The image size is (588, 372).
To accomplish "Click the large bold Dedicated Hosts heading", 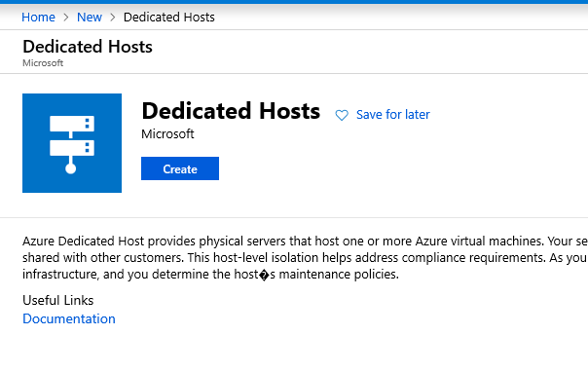I will [x=231, y=111].
